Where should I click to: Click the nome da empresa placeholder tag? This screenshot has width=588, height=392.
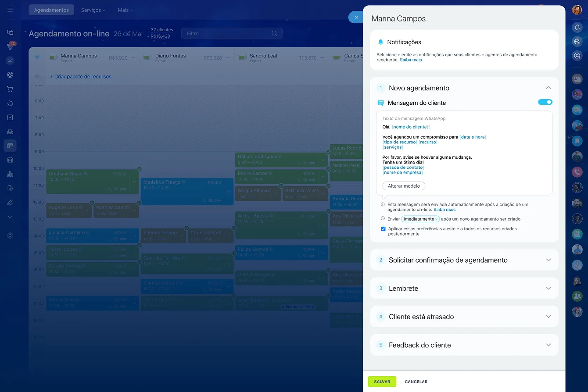click(x=403, y=172)
